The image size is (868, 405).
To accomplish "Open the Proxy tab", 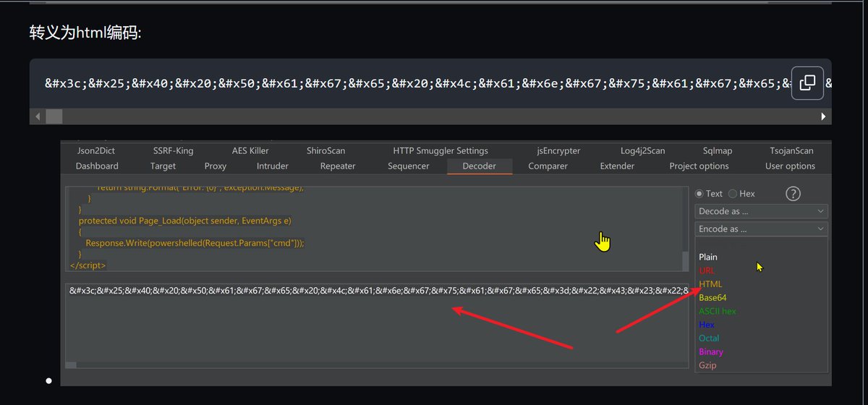I will coord(215,166).
